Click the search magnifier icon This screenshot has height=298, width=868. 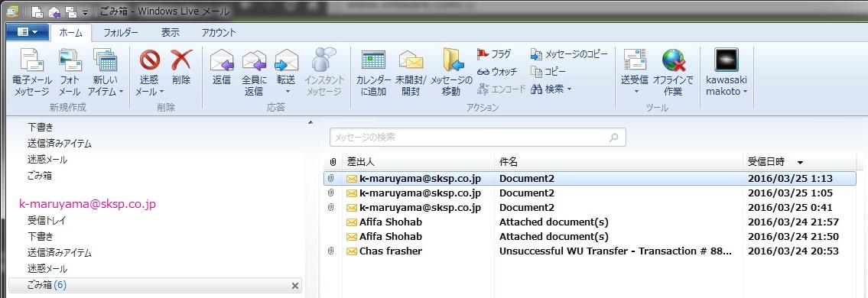coord(613,138)
